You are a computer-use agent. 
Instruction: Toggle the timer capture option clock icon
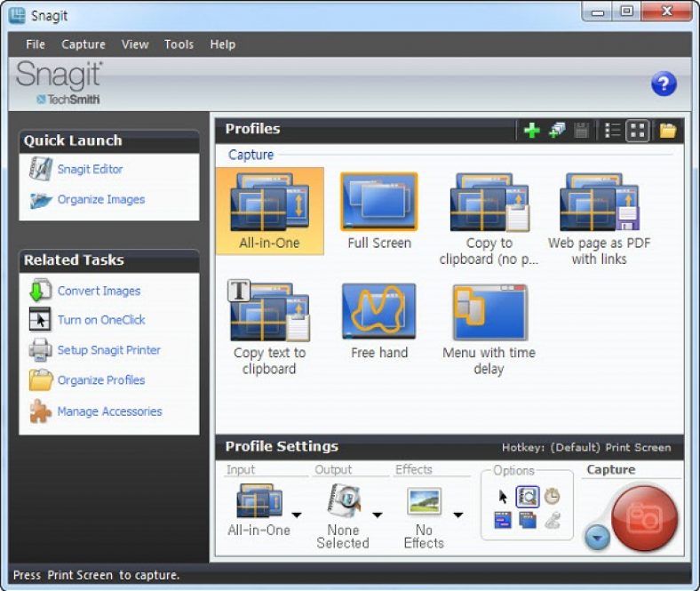coord(552,496)
